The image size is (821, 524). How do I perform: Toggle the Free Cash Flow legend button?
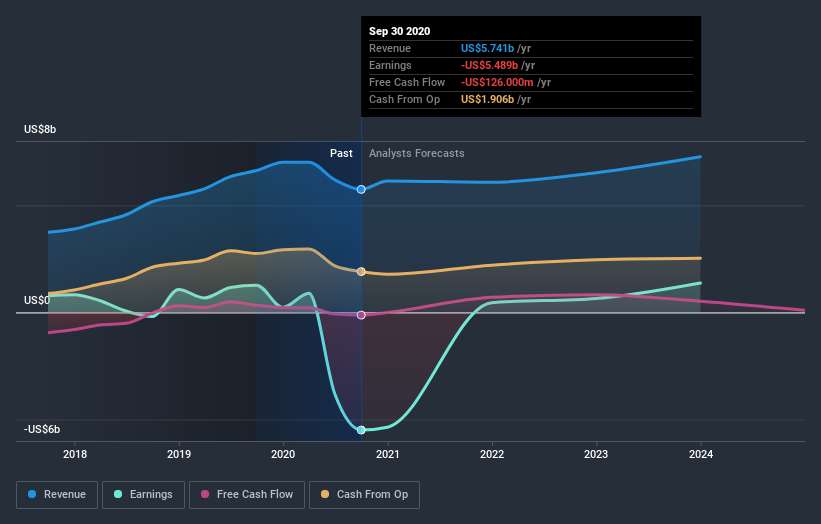(247, 495)
